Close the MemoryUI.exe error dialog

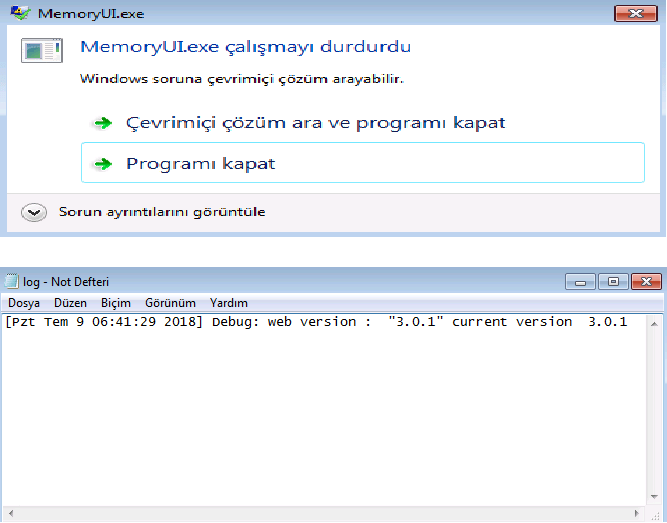tap(636, 14)
